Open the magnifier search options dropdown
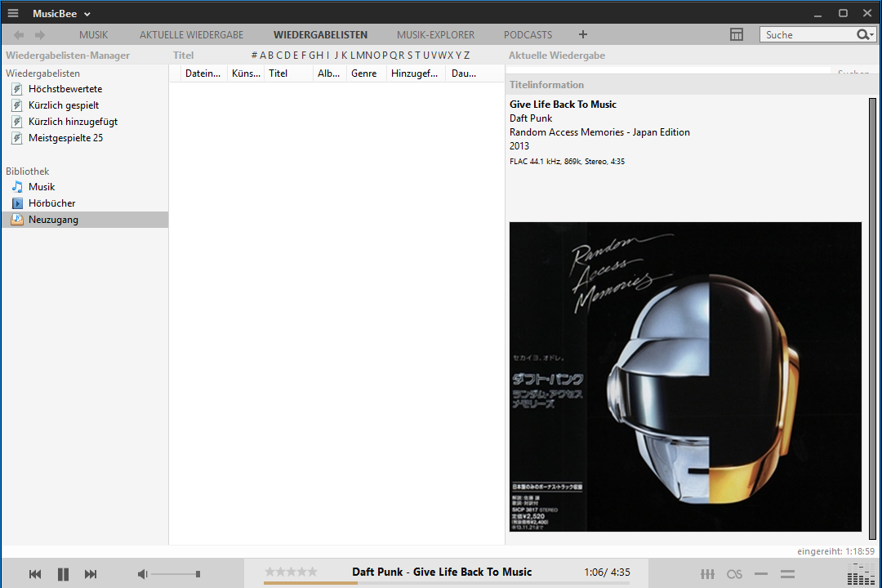This screenshot has height=588, width=882. [x=865, y=35]
